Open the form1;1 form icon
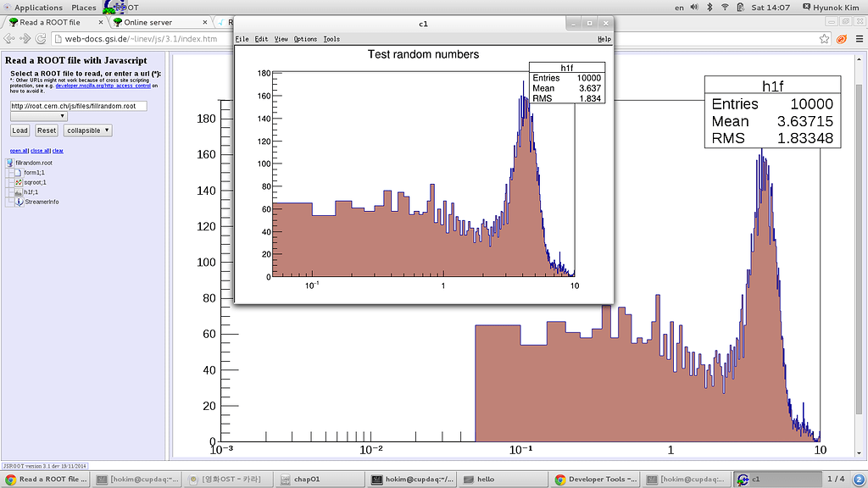Image resolution: width=868 pixels, height=488 pixels. pos(19,173)
